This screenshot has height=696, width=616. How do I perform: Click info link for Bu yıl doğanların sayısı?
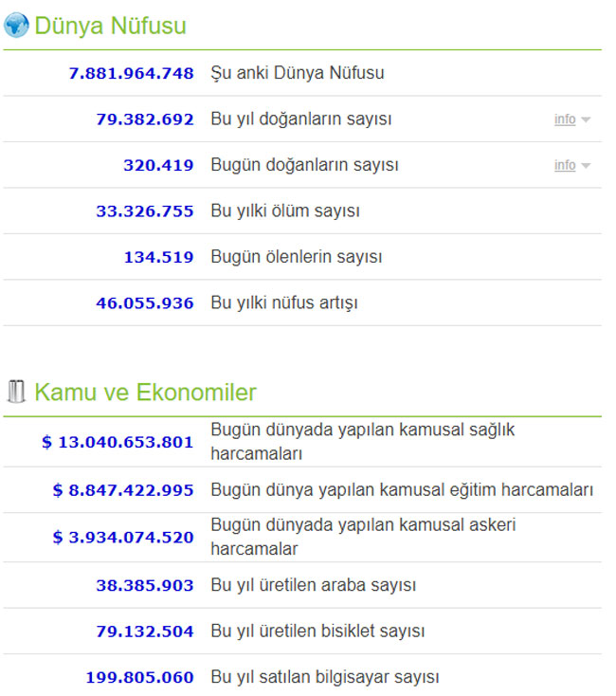565,119
